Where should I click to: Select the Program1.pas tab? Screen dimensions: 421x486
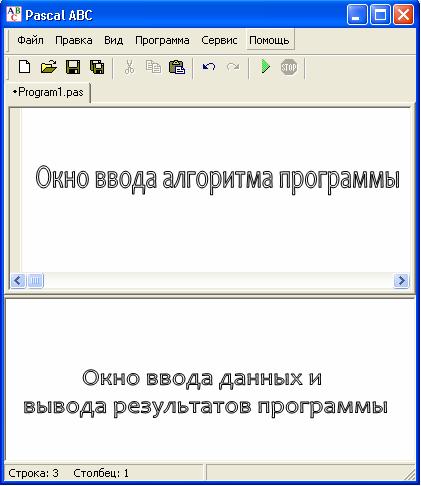(49, 92)
